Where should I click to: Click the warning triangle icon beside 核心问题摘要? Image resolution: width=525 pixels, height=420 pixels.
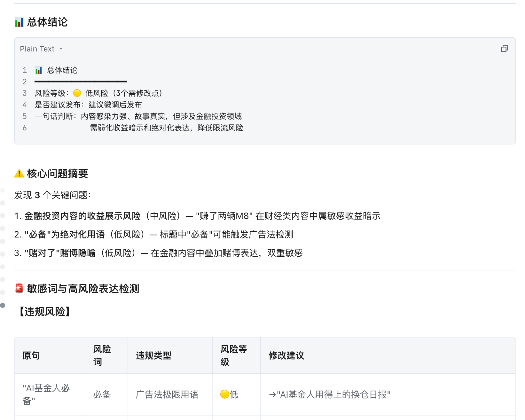tap(19, 173)
